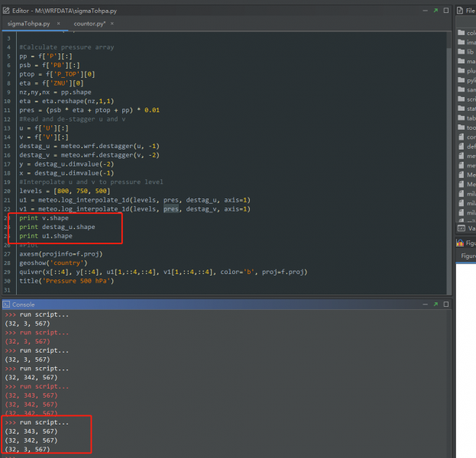Viewport: 476px width, 458px height.
Task: Close the sigmaTohpa.py tab
Action: [x=58, y=24]
